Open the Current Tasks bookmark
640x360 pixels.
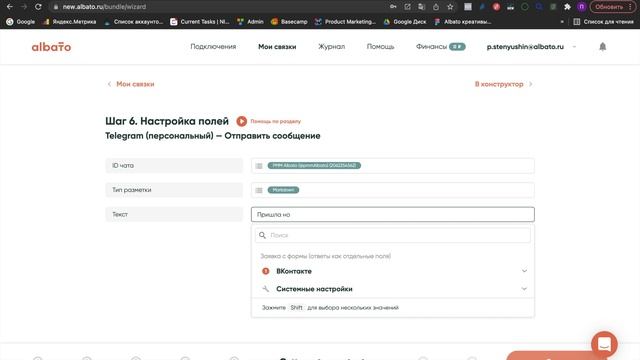point(200,22)
